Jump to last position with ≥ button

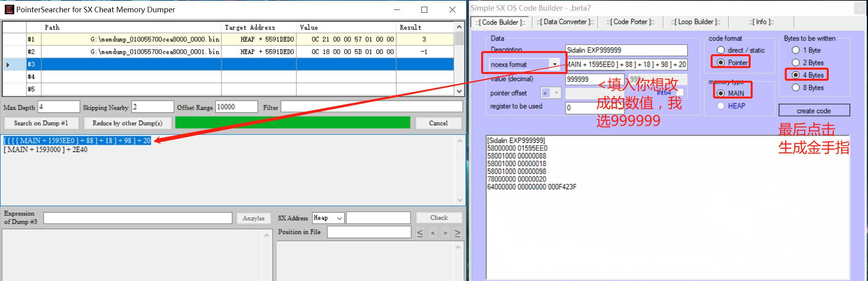tap(457, 233)
